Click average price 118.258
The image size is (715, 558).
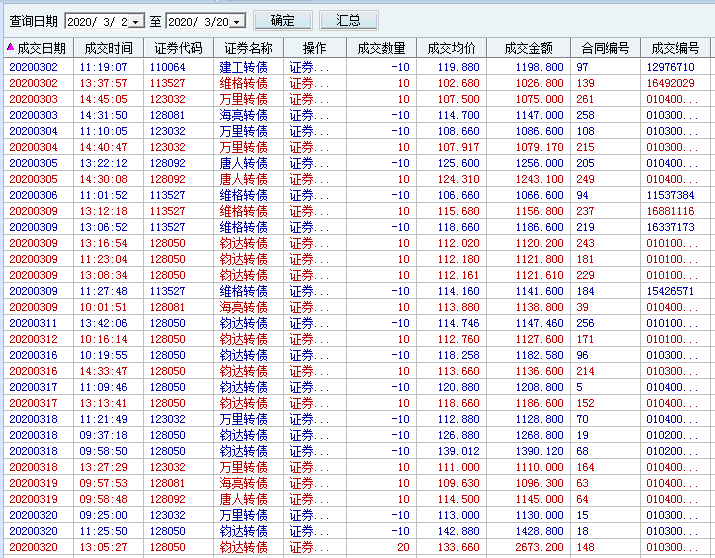458,355
